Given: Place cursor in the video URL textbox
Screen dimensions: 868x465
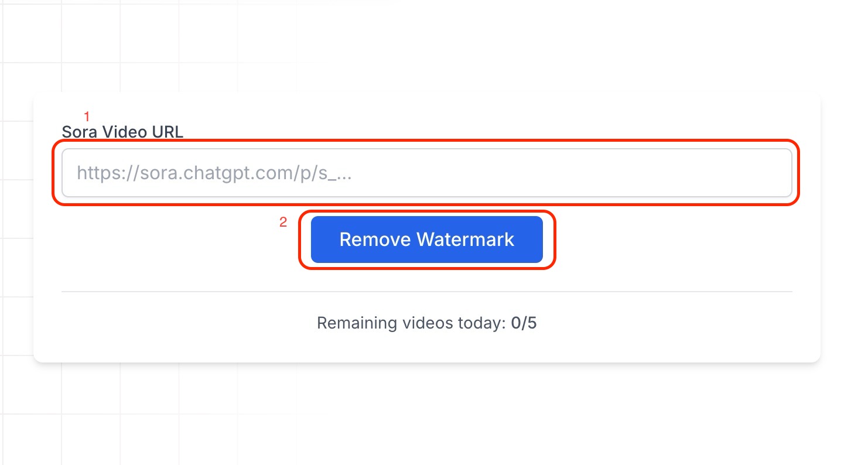Looking at the screenshot, I should click(426, 173).
